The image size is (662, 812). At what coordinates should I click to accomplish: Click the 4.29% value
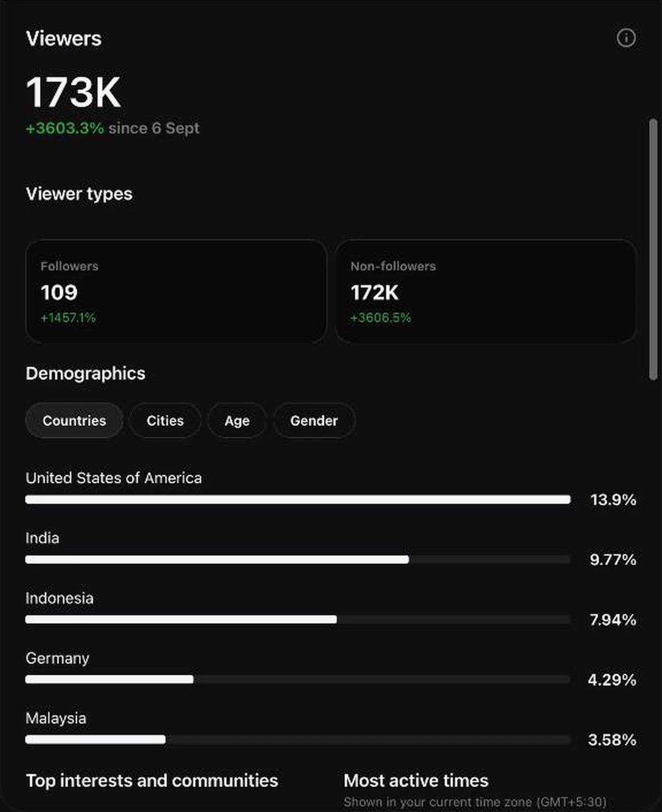coord(612,680)
